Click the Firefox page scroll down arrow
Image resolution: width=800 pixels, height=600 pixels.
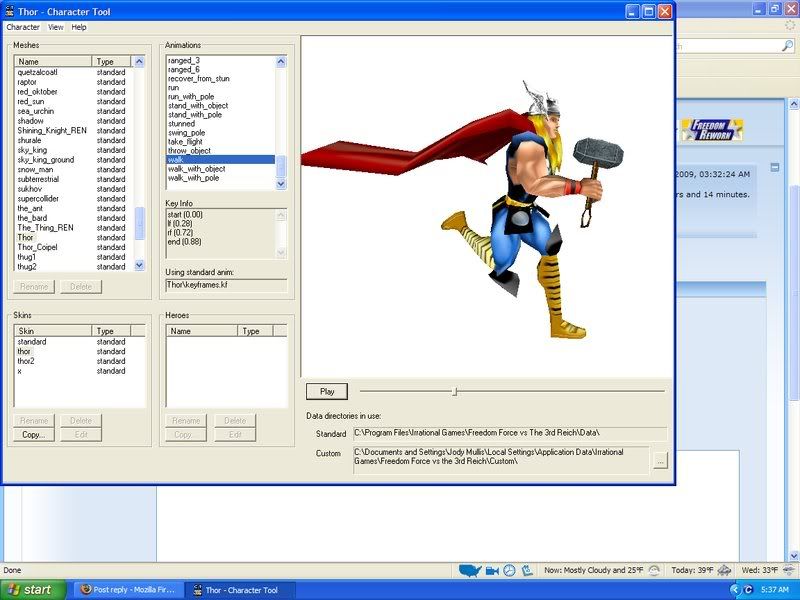pyautogui.click(x=793, y=556)
